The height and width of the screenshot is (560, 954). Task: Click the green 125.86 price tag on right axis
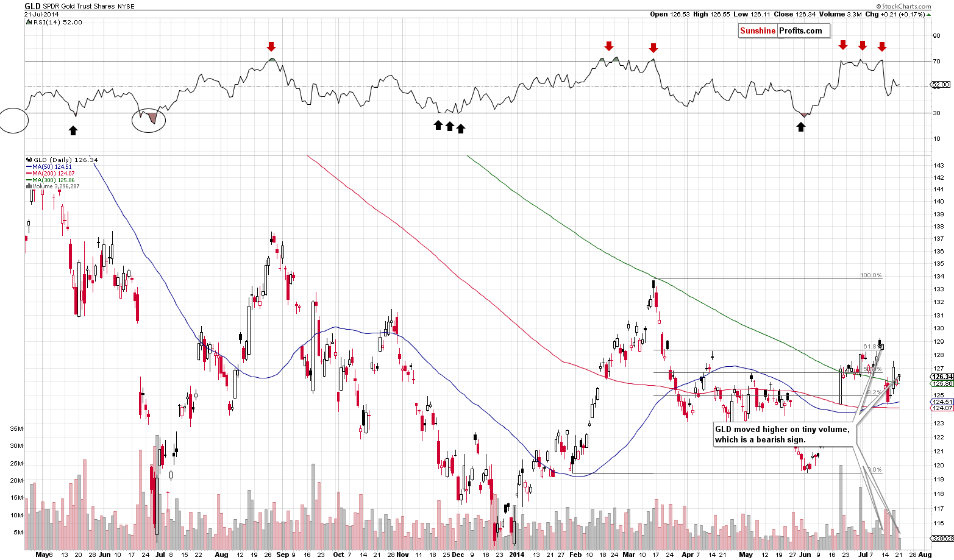(x=942, y=383)
